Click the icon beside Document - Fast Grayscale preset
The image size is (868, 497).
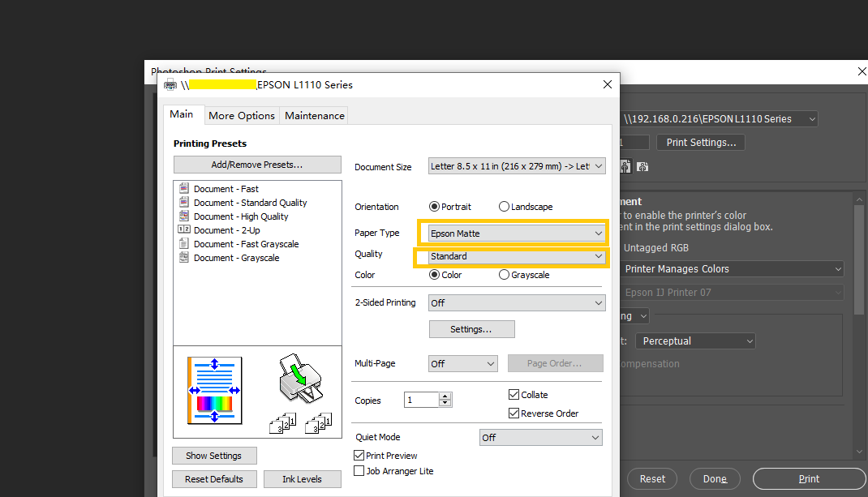(x=184, y=243)
